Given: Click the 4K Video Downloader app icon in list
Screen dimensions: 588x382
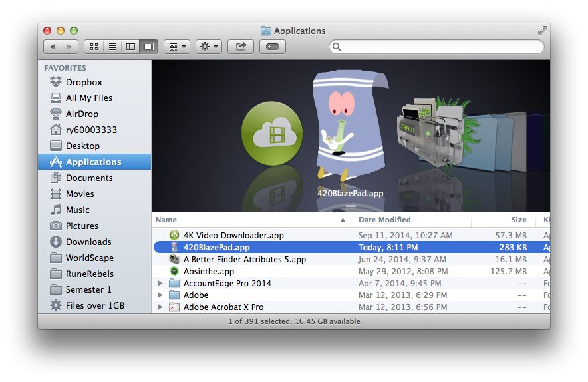Looking at the screenshot, I should click(x=174, y=235).
